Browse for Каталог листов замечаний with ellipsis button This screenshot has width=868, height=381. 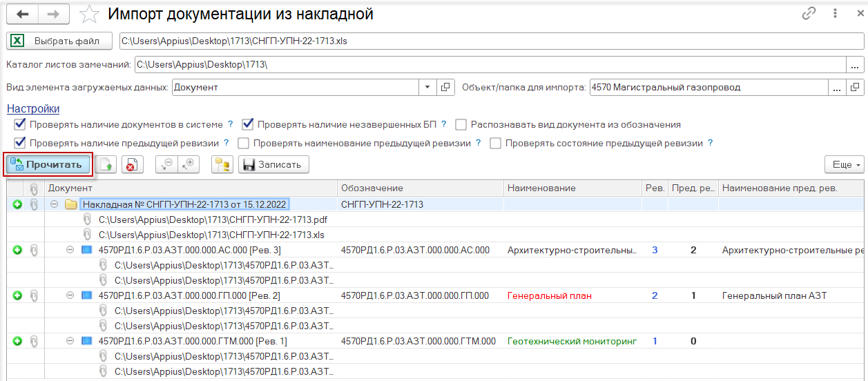click(x=856, y=65)
